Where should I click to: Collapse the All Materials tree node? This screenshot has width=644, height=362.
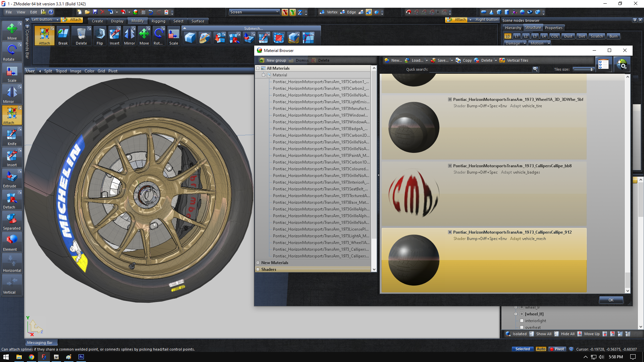[258, 68]
